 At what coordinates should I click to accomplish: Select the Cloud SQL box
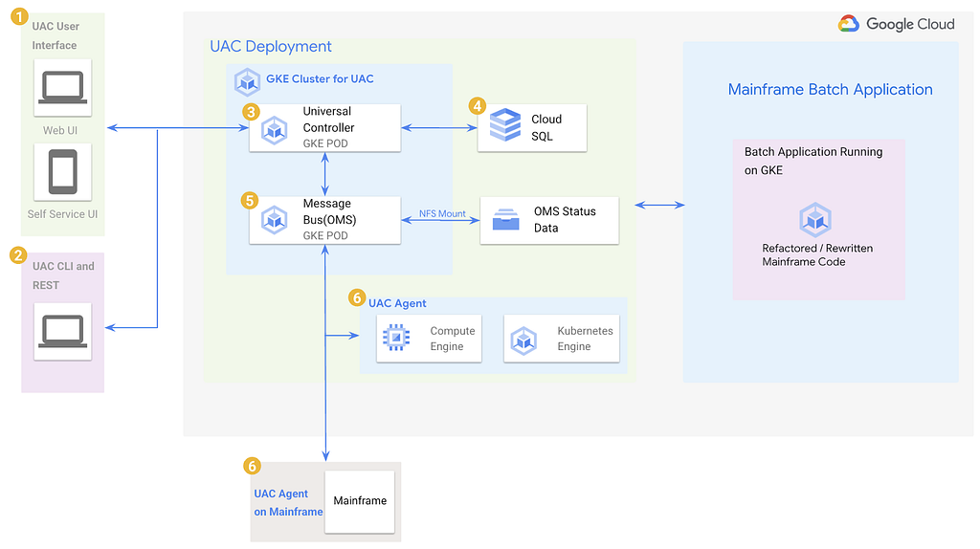point(532,127)
